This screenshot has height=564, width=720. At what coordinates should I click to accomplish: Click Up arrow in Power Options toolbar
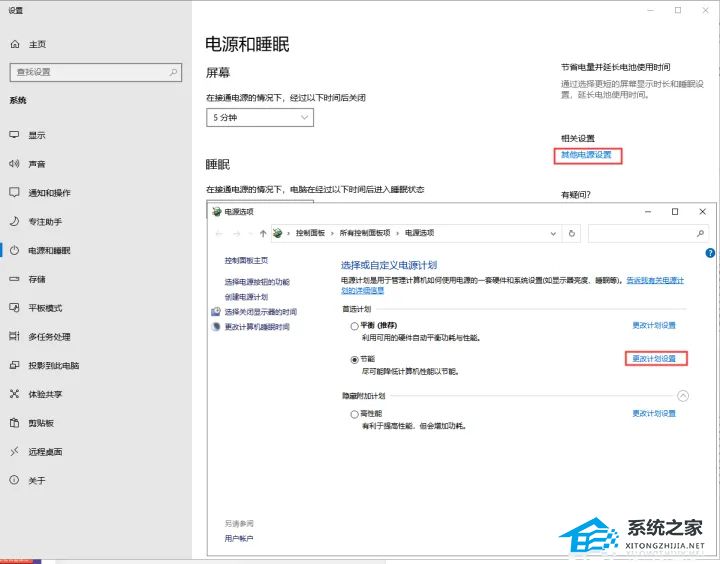click(263, 233)
